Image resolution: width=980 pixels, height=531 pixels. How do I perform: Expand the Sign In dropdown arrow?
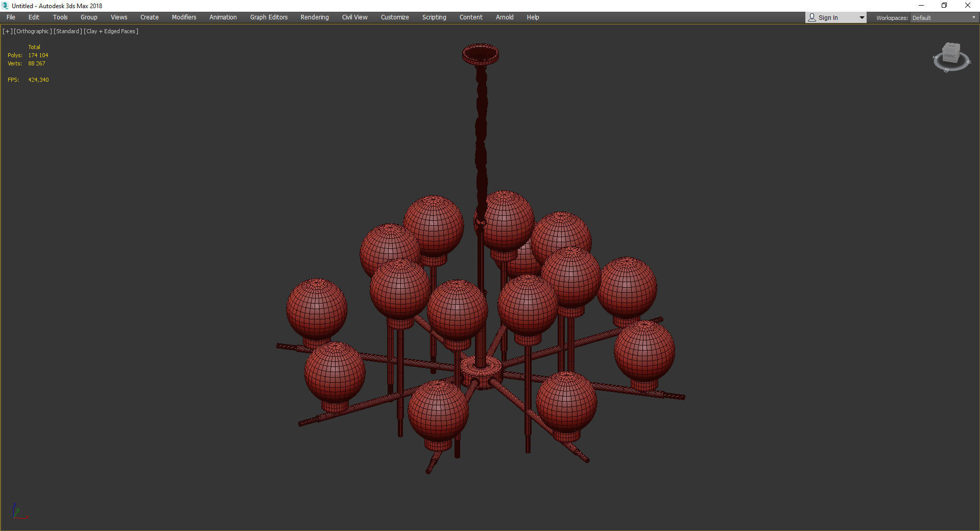pyautogui.click(x=862, y=18)
